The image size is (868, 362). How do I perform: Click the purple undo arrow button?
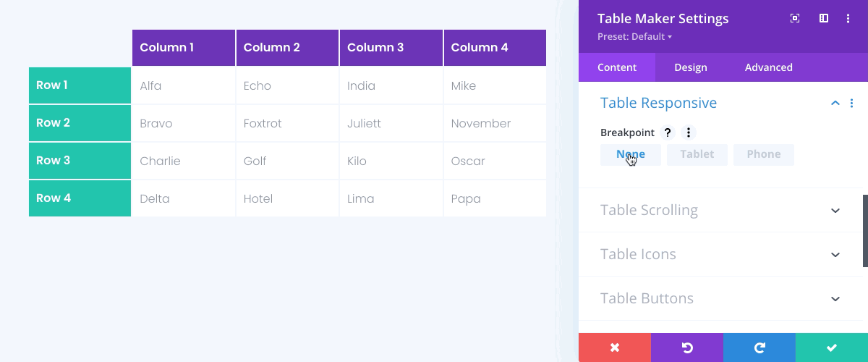click(687, 348)
